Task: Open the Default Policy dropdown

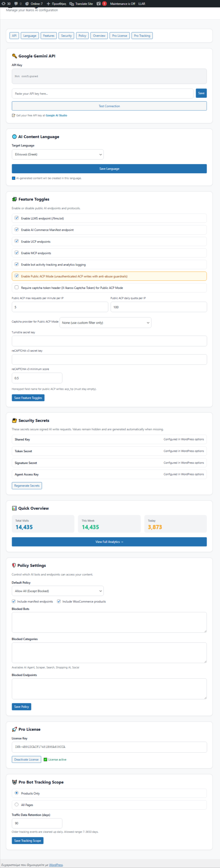Action: pyautogui.click(x=58, y=591)
